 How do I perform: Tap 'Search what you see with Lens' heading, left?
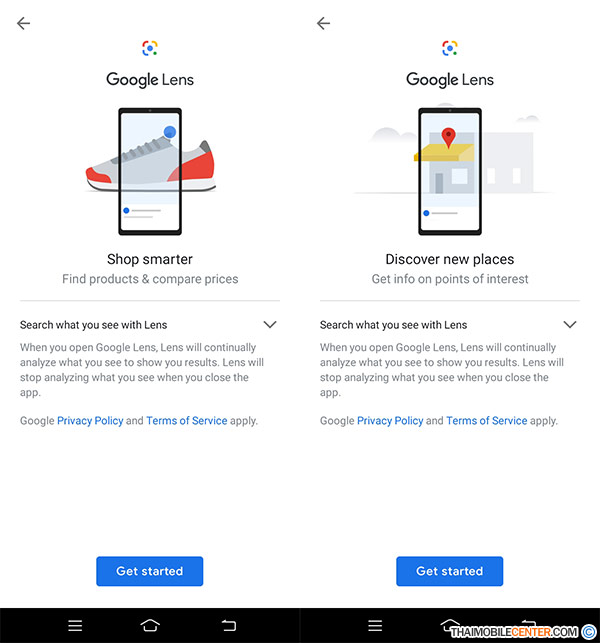coord(94,325)
